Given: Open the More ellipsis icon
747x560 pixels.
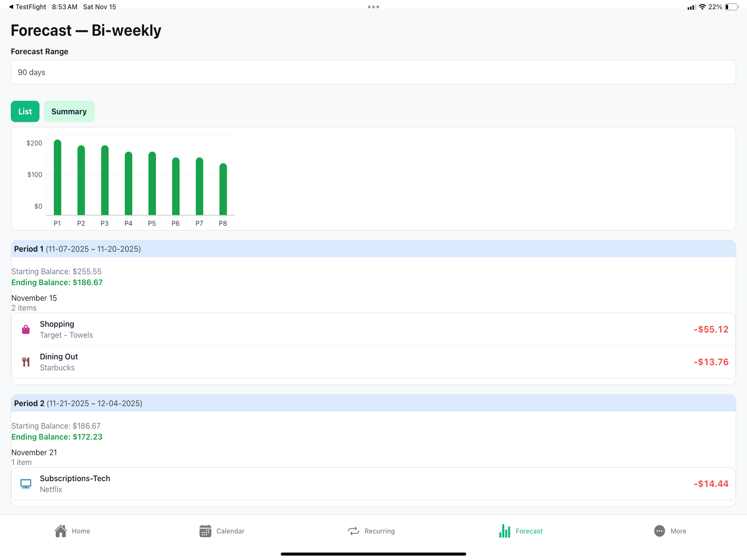Looking at the screenshot, I should 660,531.
